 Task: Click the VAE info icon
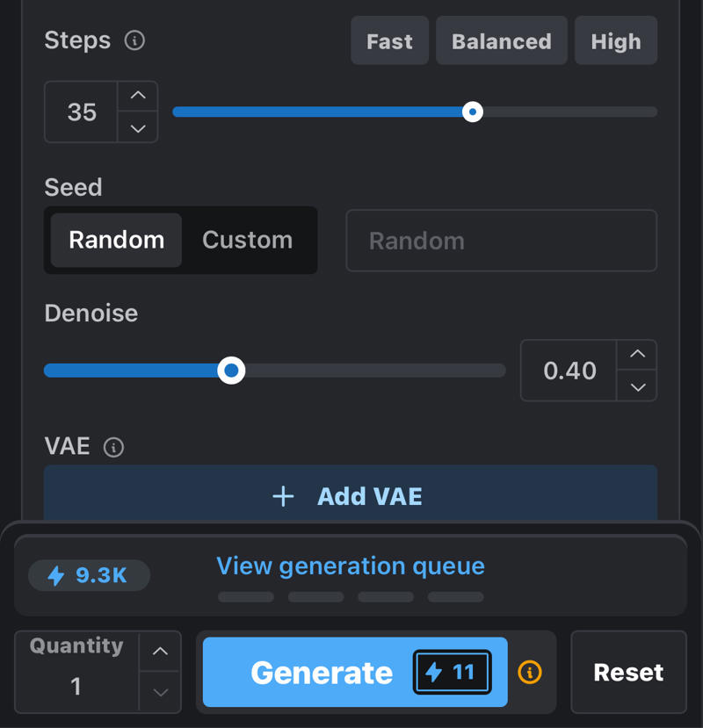tap(114, 447)
